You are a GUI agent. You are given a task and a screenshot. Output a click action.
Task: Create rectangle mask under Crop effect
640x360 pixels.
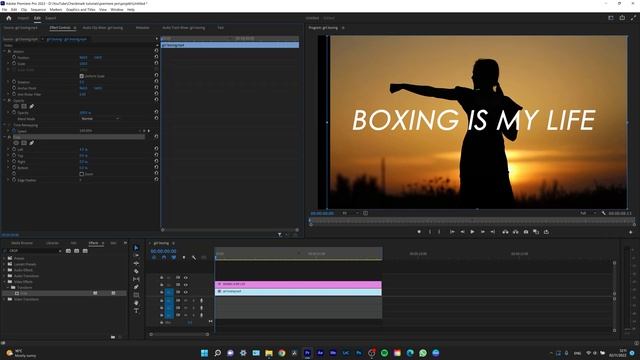(x=24, y=143)
